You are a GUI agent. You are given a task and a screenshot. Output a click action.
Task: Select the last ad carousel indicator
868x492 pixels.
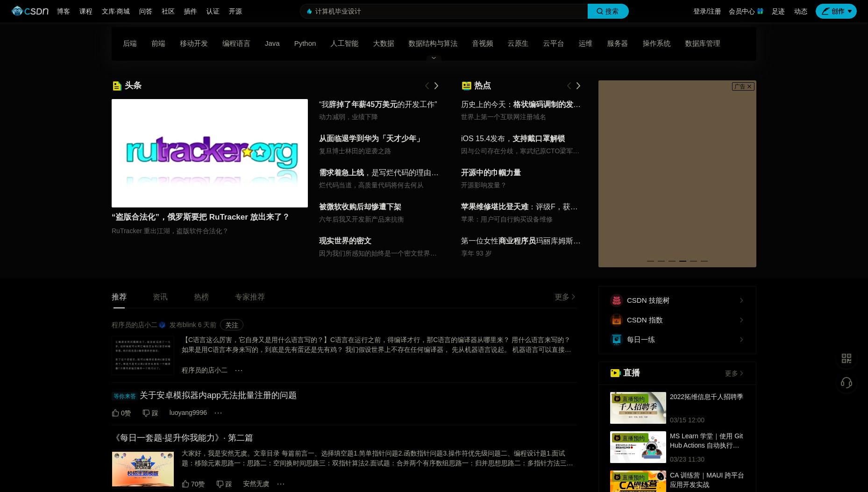pos(704,261)
